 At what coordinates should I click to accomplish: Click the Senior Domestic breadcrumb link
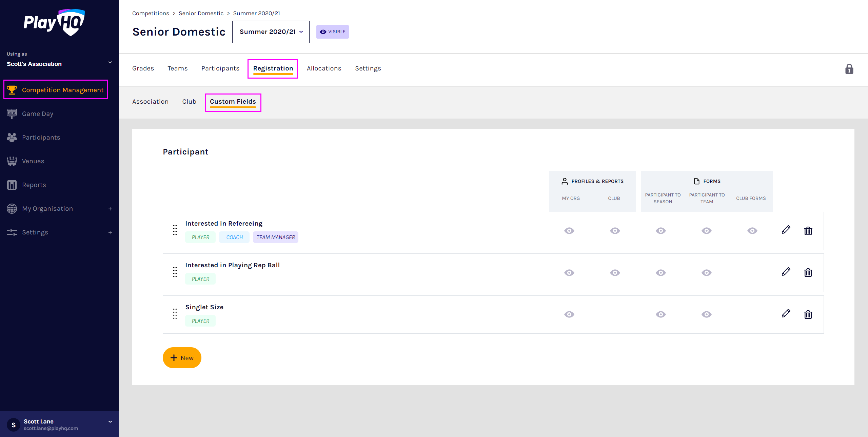pyautogui.click(x=201, y=13)
